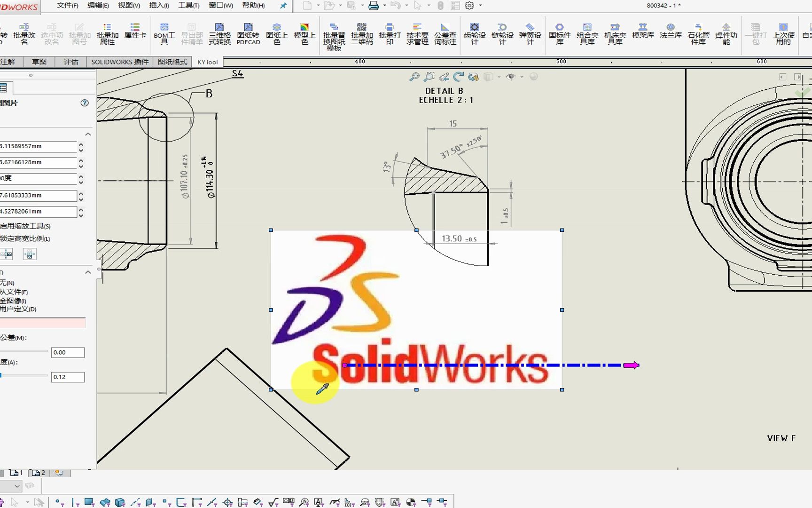The height and width of the screenshot is (508, 812).
Task: Select the From file (从文件) option
Action: point(14,292)
